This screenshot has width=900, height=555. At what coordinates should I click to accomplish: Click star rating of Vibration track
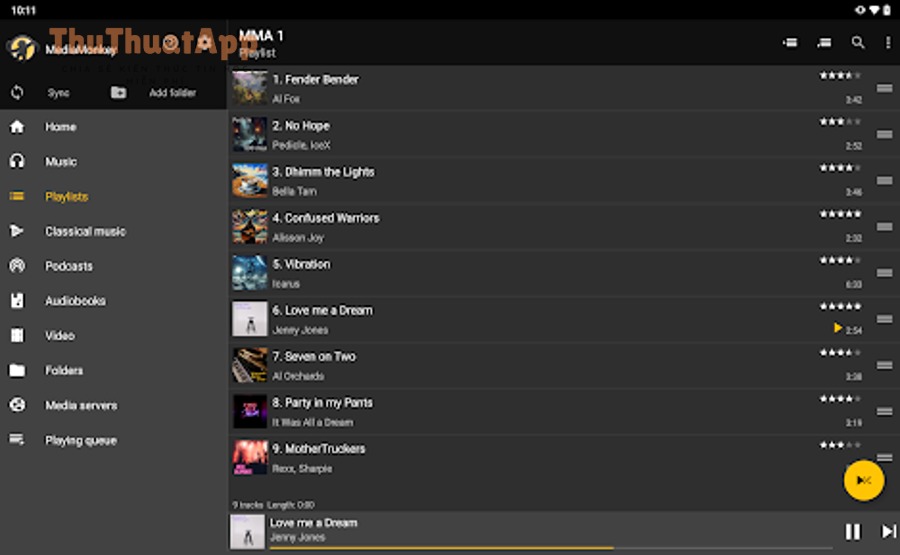840,260
